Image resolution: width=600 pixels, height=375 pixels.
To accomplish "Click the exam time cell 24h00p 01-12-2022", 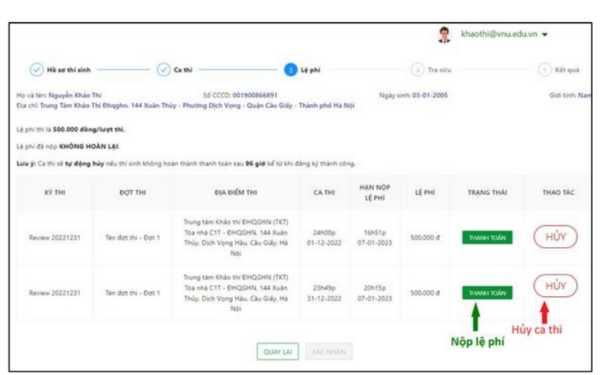I will click(324, 238).
